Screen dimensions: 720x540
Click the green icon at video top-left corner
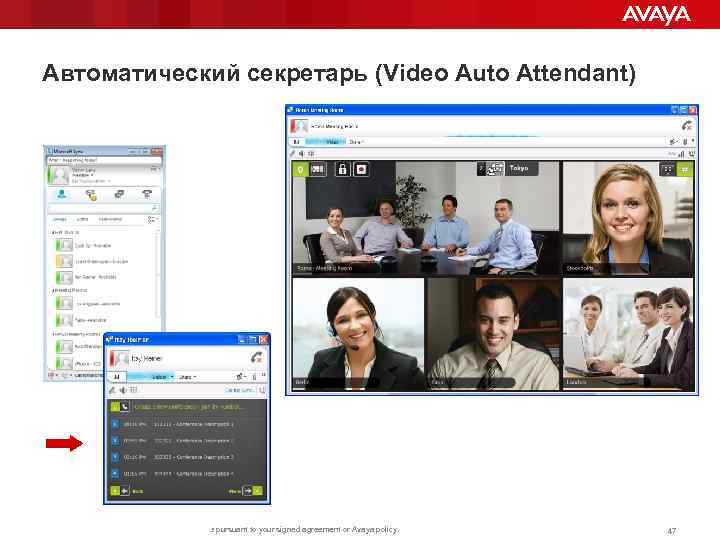pyautogui.click(x=300, y=169)
